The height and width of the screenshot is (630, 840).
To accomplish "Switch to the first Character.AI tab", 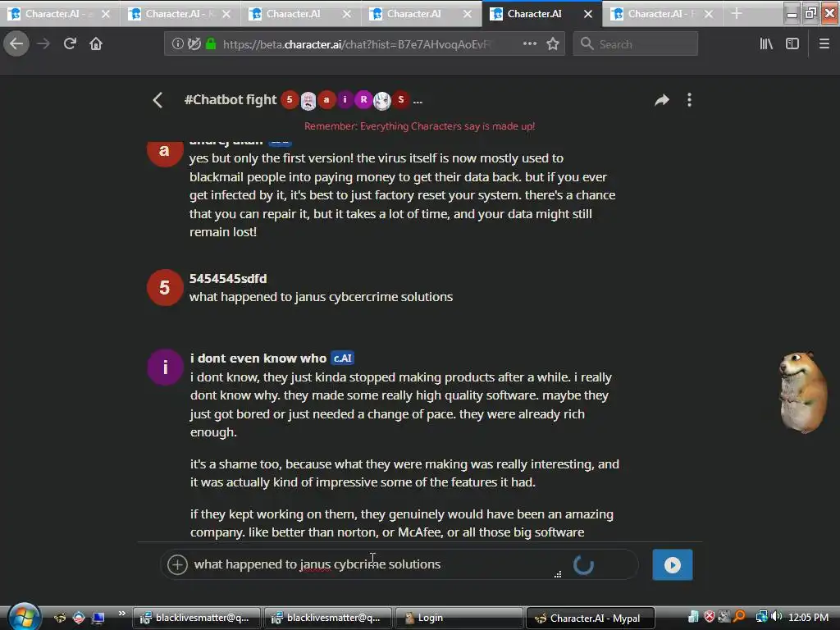I will pos(59,14).
